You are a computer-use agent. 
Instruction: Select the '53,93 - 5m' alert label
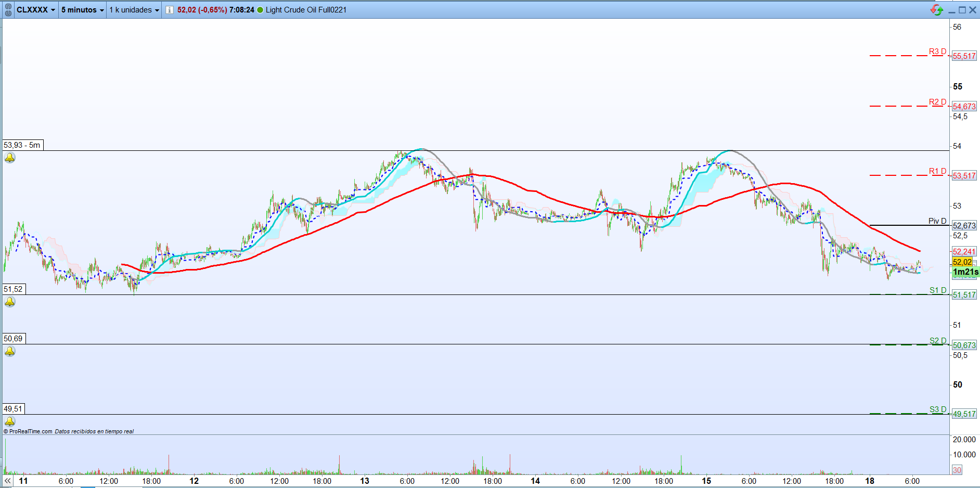click(22, 145)
